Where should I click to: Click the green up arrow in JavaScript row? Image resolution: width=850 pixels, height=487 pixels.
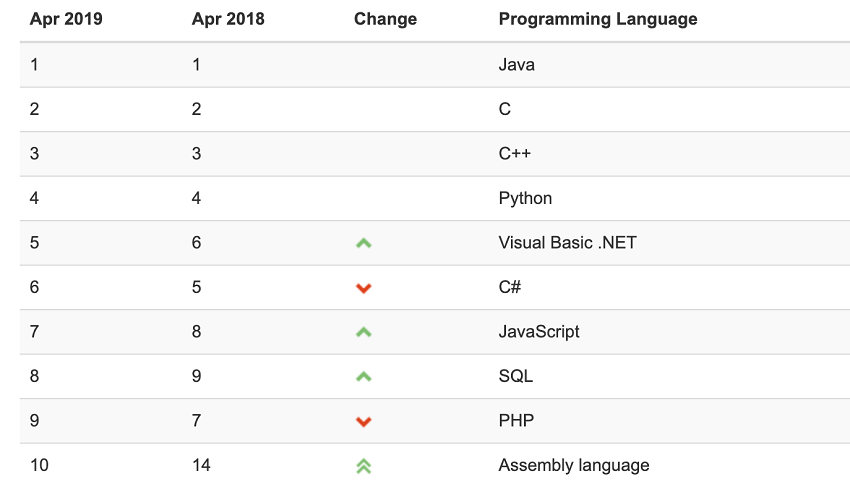[x=364, y=332]
